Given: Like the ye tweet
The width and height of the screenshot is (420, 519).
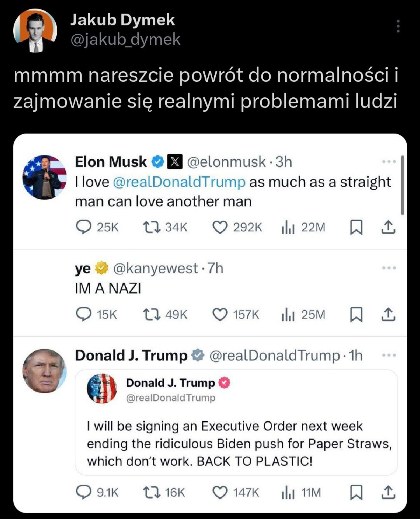Looking at the screenshot, I should coord(220,314).
